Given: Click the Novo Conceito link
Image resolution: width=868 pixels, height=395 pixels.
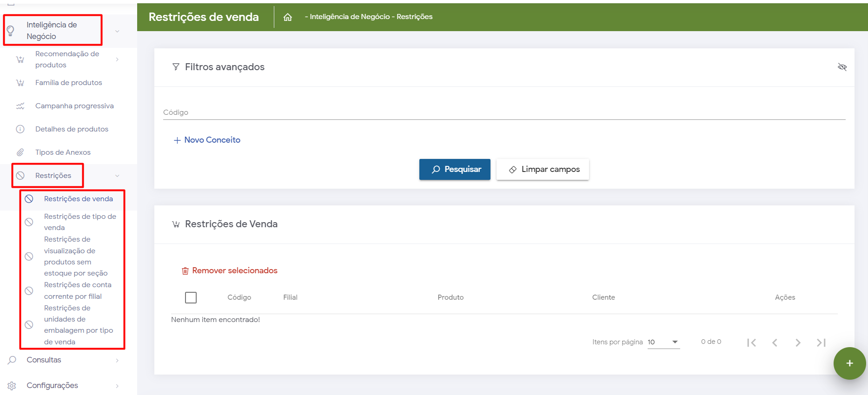Looking at the screenshot, I should tap(207, 140).
